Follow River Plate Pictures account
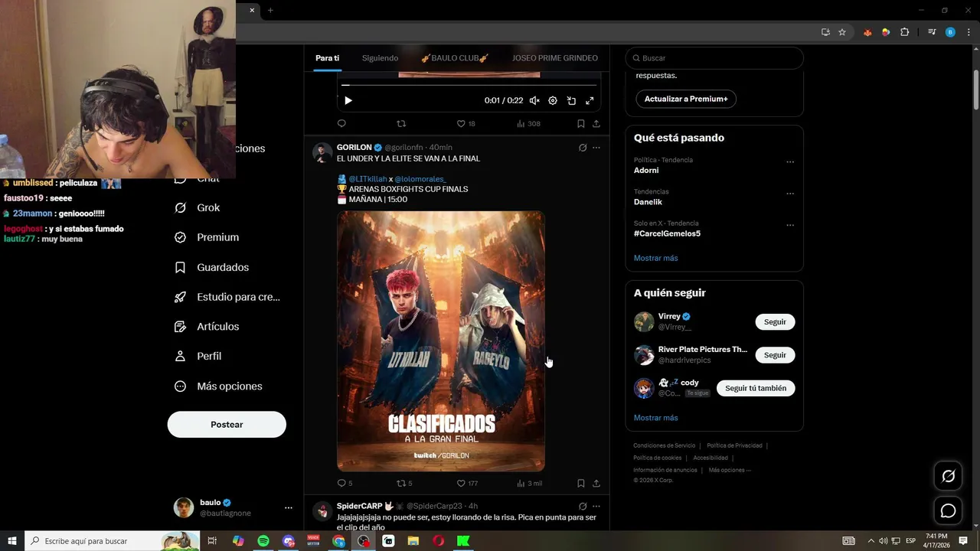 tap(775, 355)
